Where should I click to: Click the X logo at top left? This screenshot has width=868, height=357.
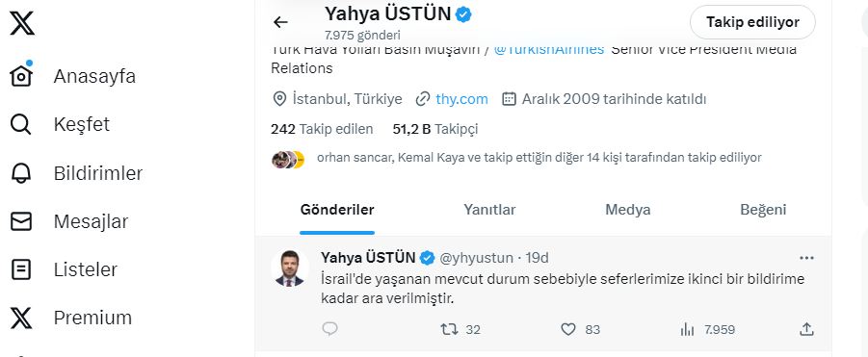coord(22,23)
